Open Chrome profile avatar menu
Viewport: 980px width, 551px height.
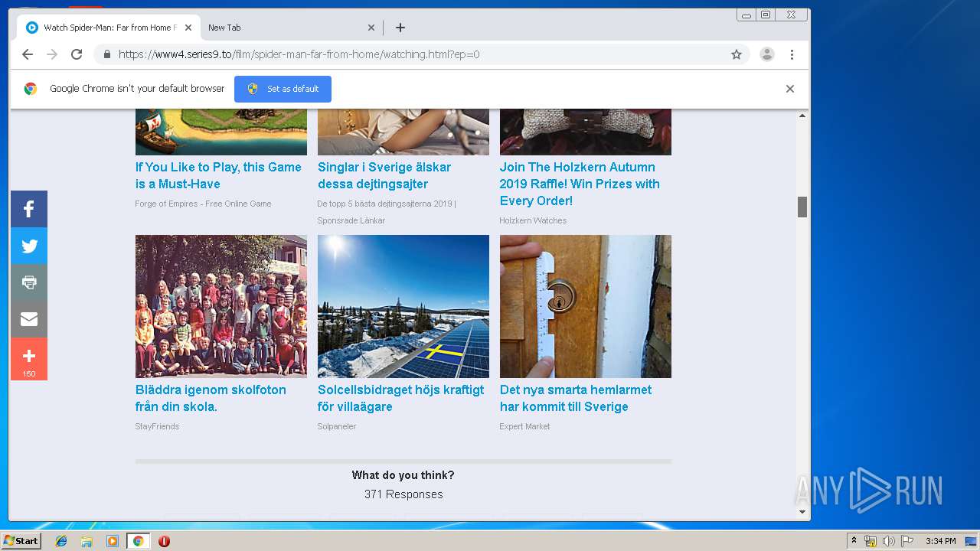click(x=766, y=54)
